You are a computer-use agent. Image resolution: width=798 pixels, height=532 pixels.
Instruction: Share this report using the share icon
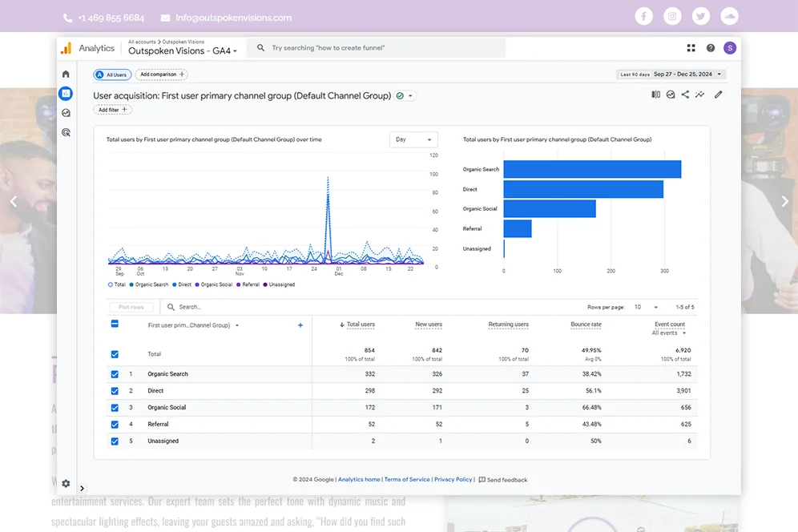686,95
